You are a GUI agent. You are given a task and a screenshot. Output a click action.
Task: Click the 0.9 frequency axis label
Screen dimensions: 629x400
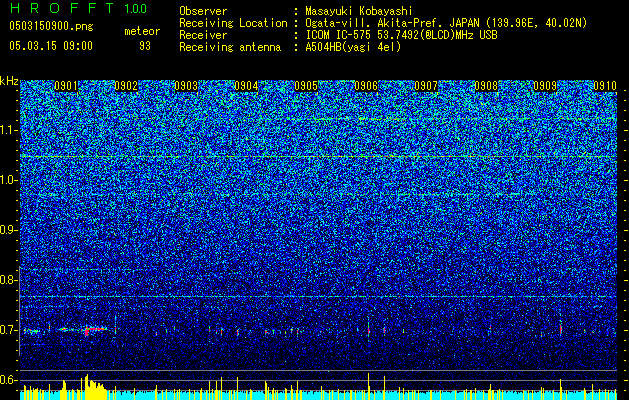click(9, 230)
